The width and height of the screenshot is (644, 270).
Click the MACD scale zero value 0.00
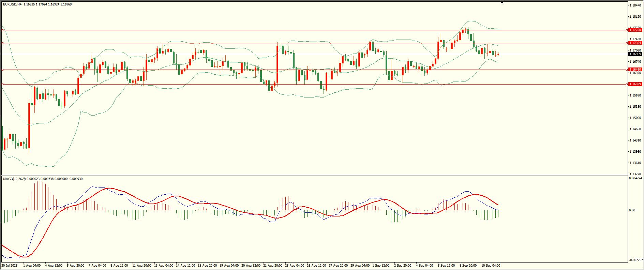(x=632, y=210)
